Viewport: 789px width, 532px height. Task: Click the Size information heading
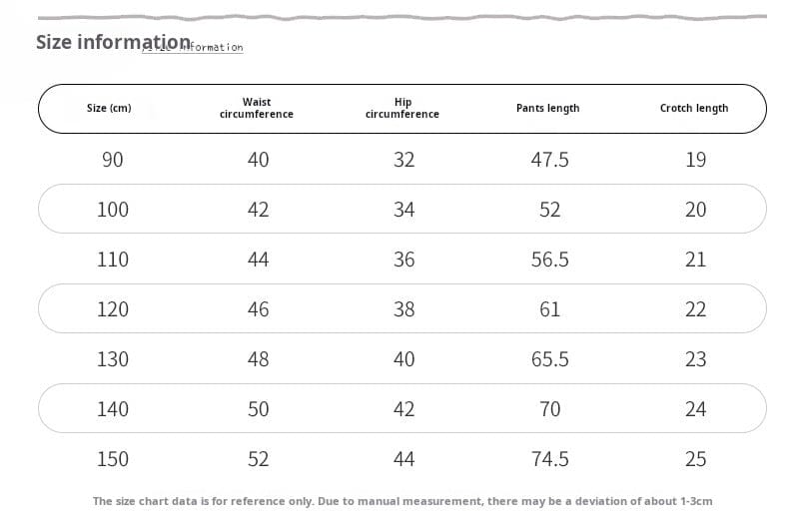pos(113,42)
